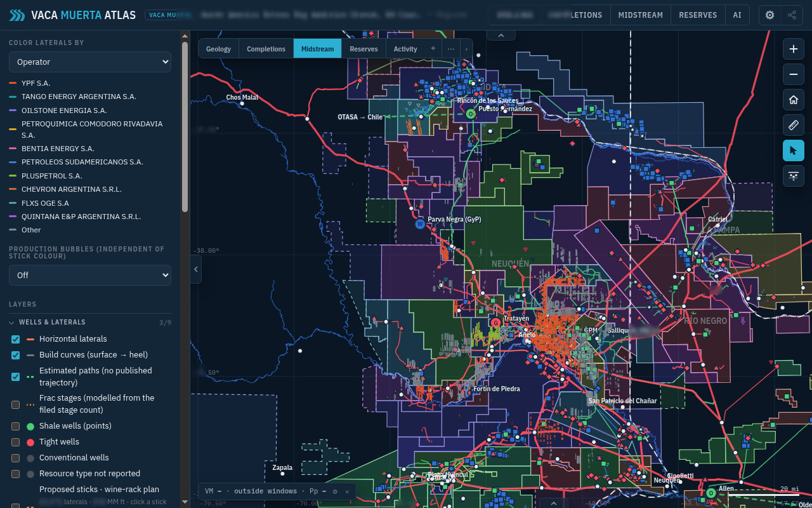
Task: Toggle Estimated paths layer checkbox
Action: click(16, 377)
